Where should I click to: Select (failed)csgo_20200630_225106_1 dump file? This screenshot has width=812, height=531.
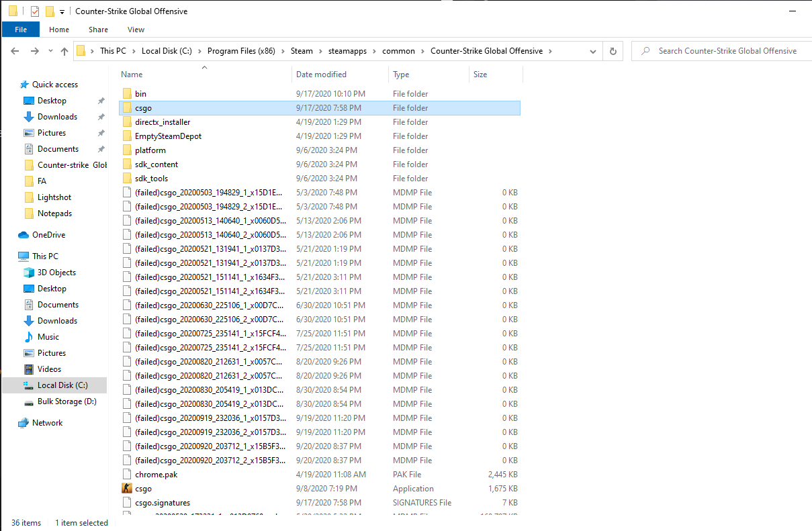210,305
